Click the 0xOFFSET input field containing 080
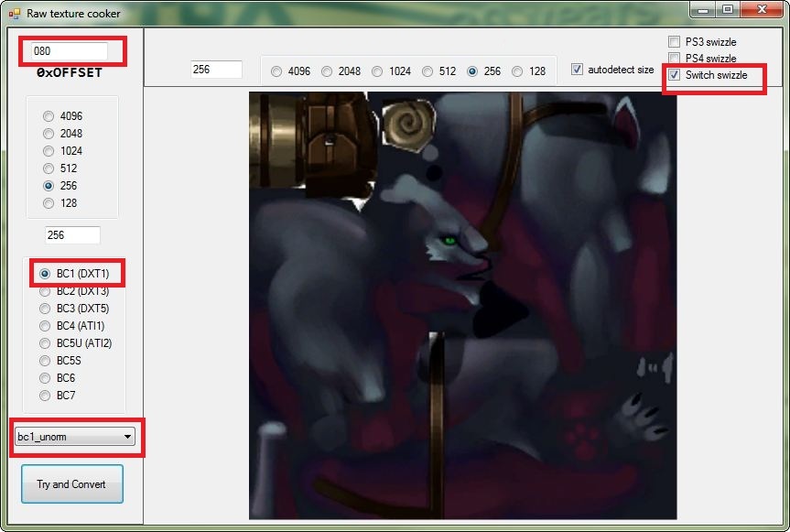This screenshot has height=532, width=790. pyautogui.click(x=69, y=51)
